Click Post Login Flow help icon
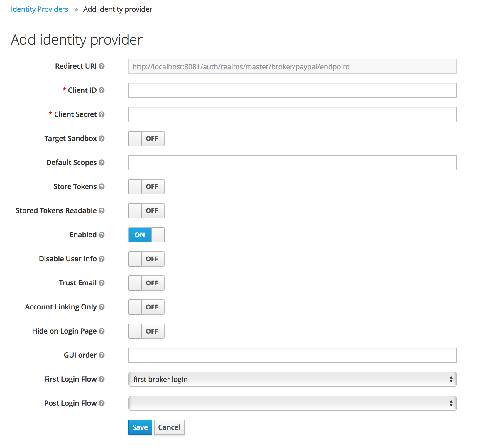This screenshot has height=448, width=478. 102,403
